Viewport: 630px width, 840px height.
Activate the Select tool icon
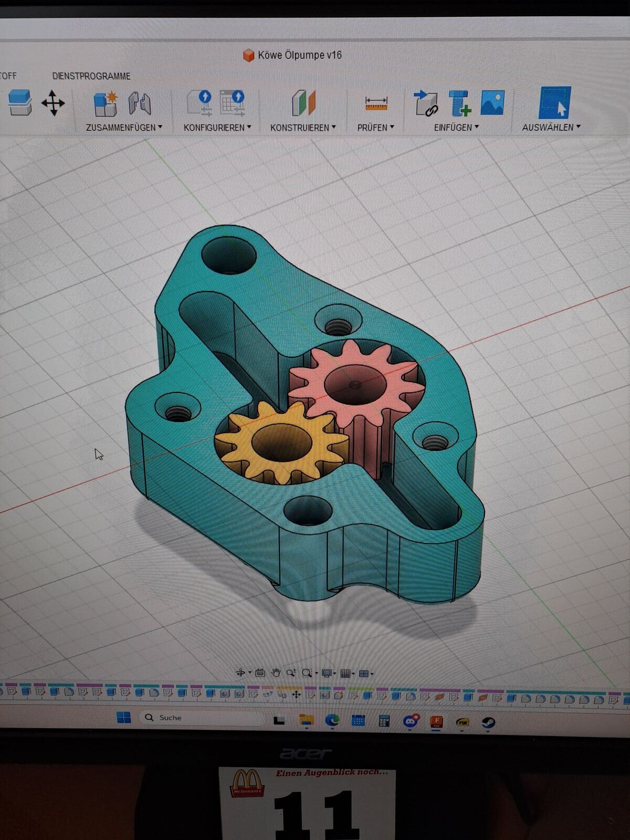pos(555,102)
